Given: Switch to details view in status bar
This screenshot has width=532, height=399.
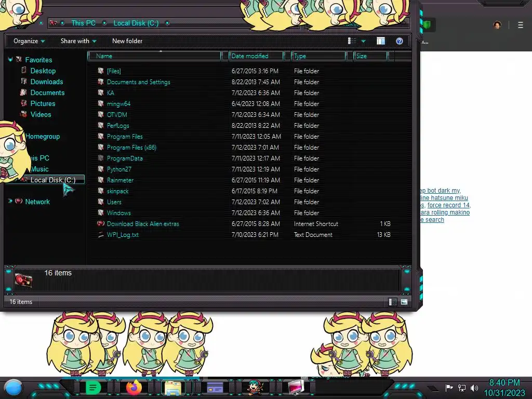Looking at the screenshot, I should (x=392, y=302).
